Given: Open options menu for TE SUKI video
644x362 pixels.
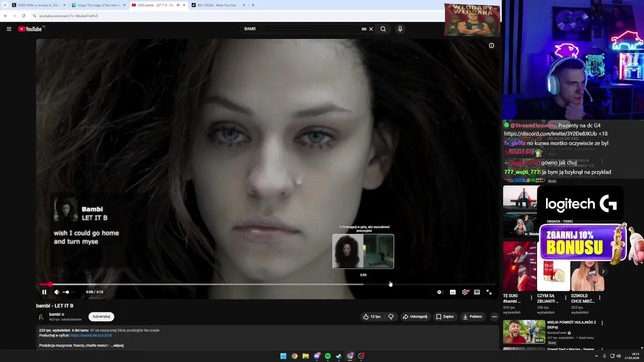Looking at the screenshot, I should point(531,298).
